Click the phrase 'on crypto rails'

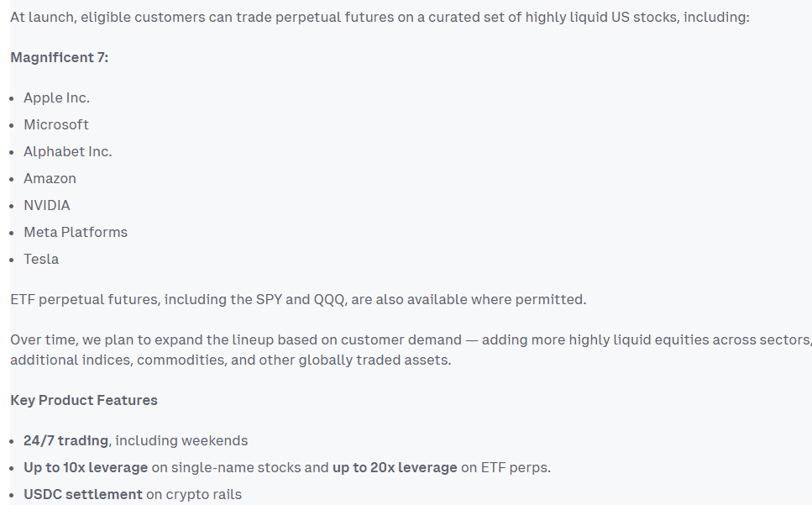point(193,495)
